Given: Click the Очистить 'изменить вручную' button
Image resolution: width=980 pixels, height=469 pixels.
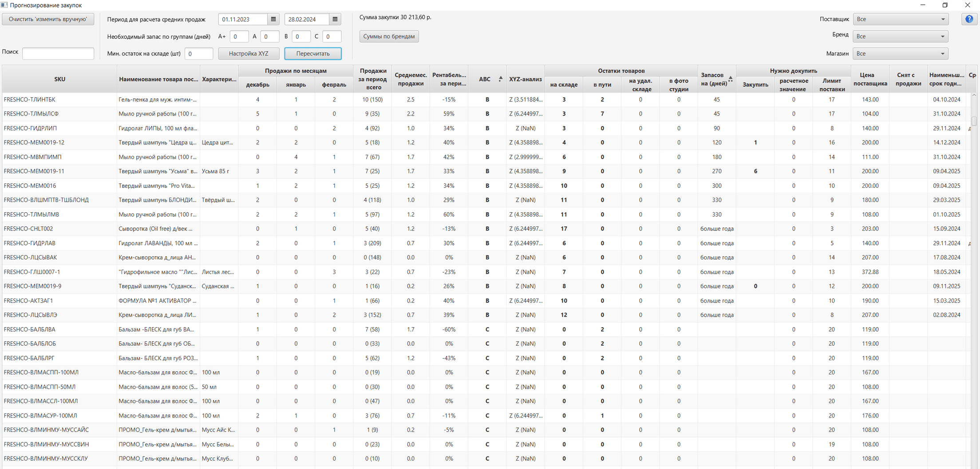Looking at the screenshot, I should pos(48,19).
